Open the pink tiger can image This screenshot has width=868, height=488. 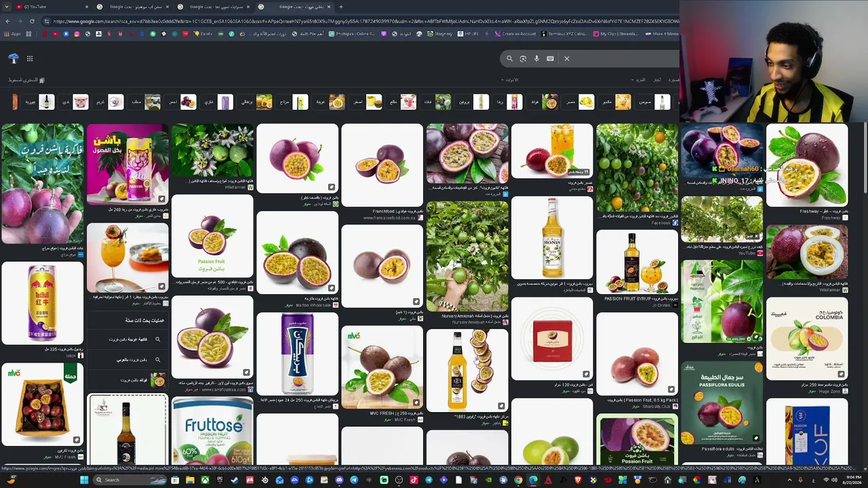tap(127, 164)
